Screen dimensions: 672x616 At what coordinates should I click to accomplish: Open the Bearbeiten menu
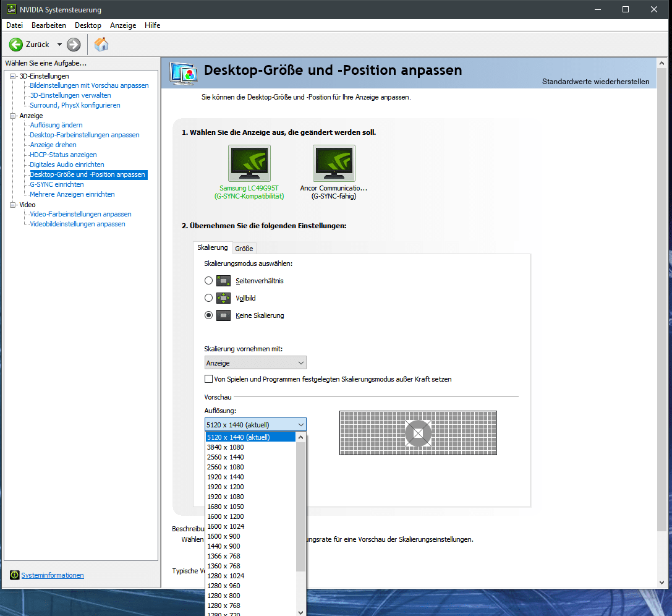point(49,25)
